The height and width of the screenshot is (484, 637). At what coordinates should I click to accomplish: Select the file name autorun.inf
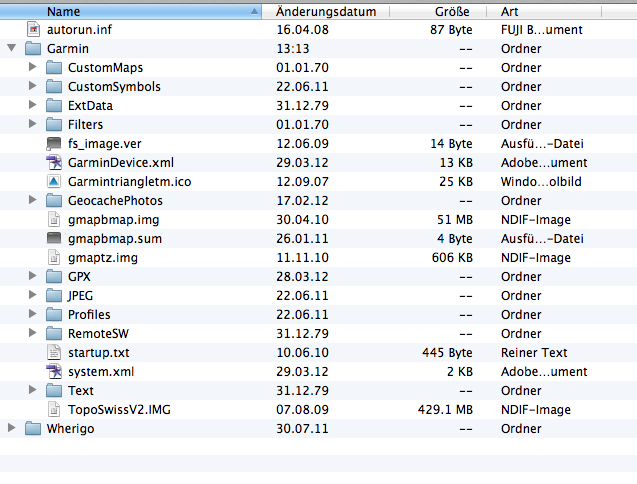pyautogui.click(x=79, y=30)
